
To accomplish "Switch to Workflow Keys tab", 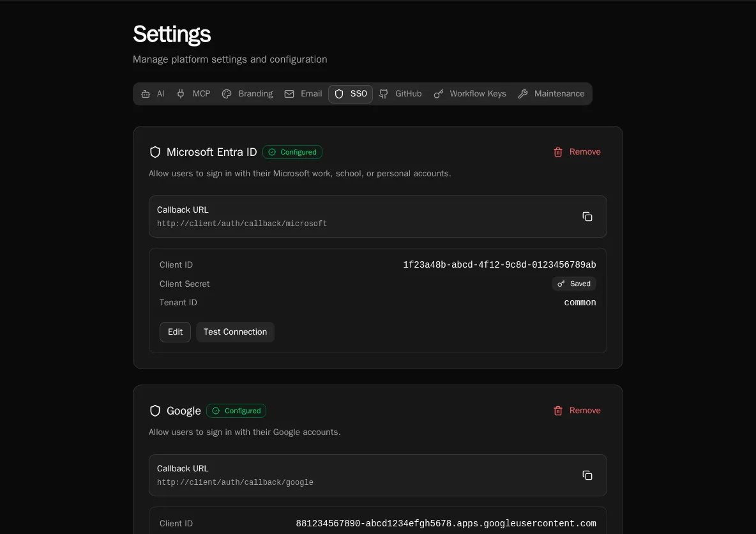I will pos(470,94).
